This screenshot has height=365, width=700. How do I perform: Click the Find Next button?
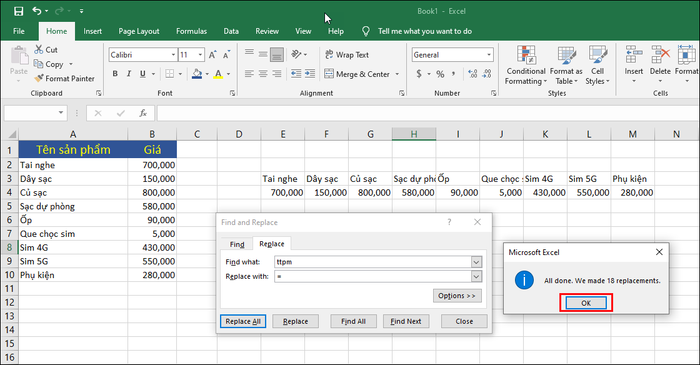point(406,321)
